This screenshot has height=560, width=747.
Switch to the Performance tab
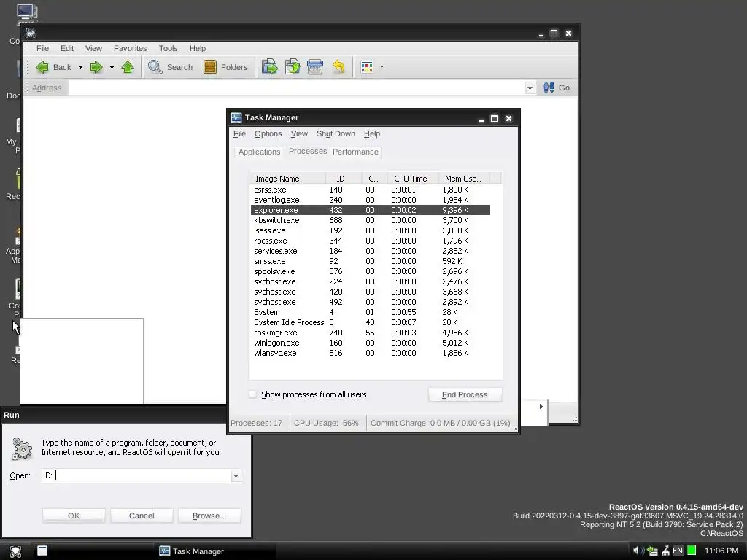pyautogui.click(x=355, y=152)
